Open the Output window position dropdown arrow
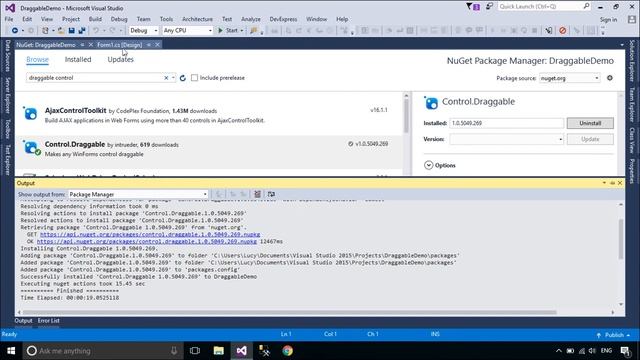The height and width of the screenshot is (360, 640). coord(604,183)
